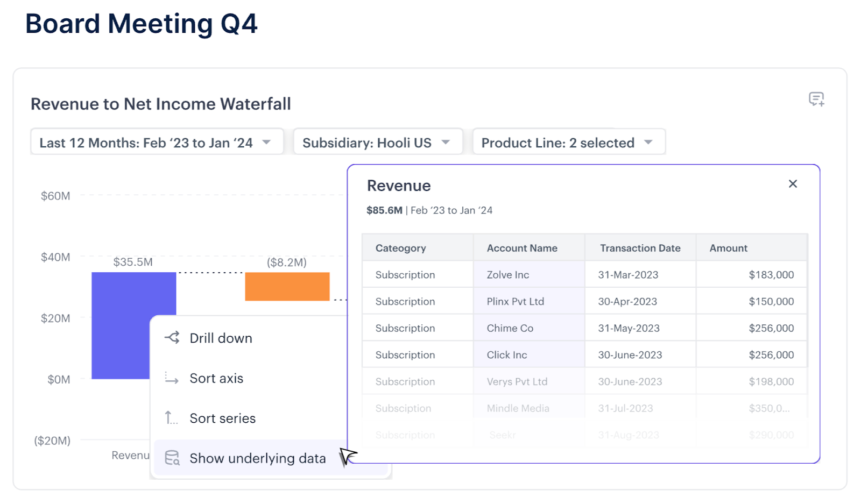
Task: Select Drill down in the context menu
Action: click(x=221, y=338)
